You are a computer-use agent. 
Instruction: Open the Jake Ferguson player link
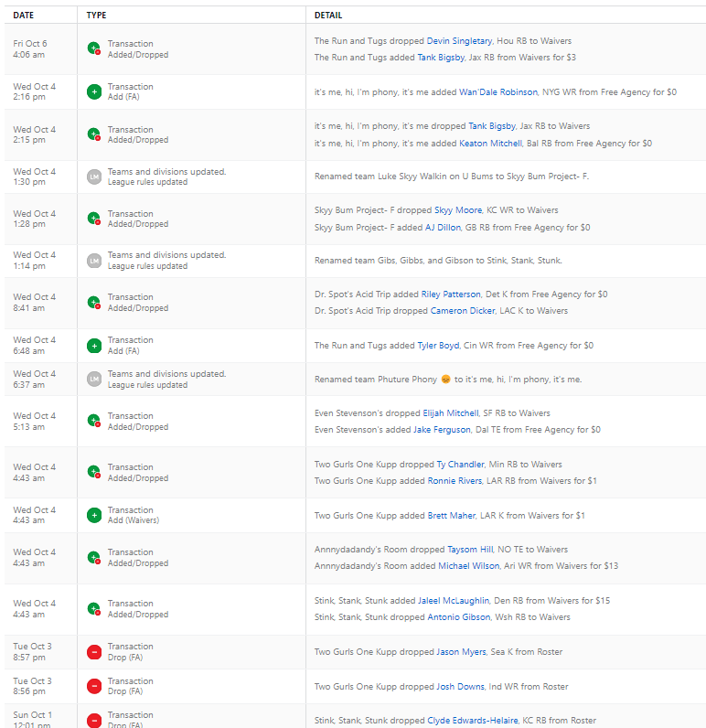(444, 430)
